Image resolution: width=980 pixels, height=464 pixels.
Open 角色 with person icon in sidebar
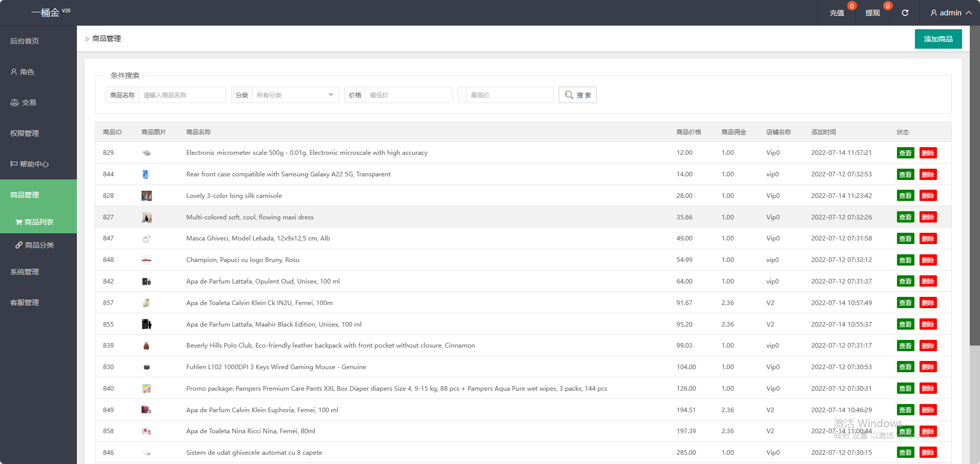[x=23, y=72]
